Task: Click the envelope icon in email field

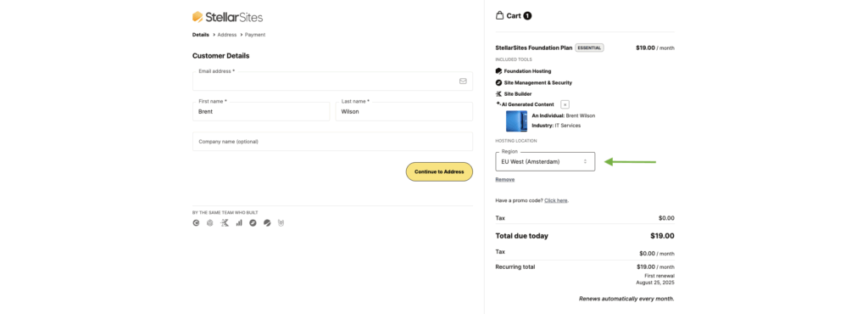Action: pos(463,81)
